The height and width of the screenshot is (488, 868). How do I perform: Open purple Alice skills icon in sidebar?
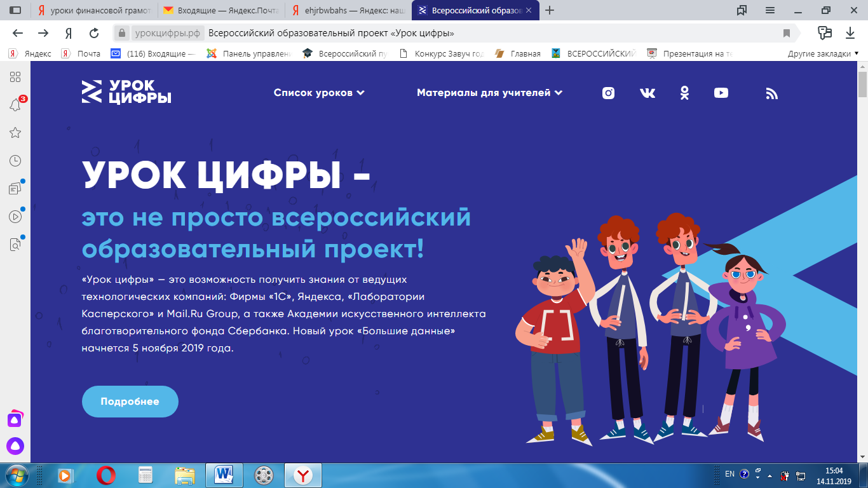coord(15,419)
